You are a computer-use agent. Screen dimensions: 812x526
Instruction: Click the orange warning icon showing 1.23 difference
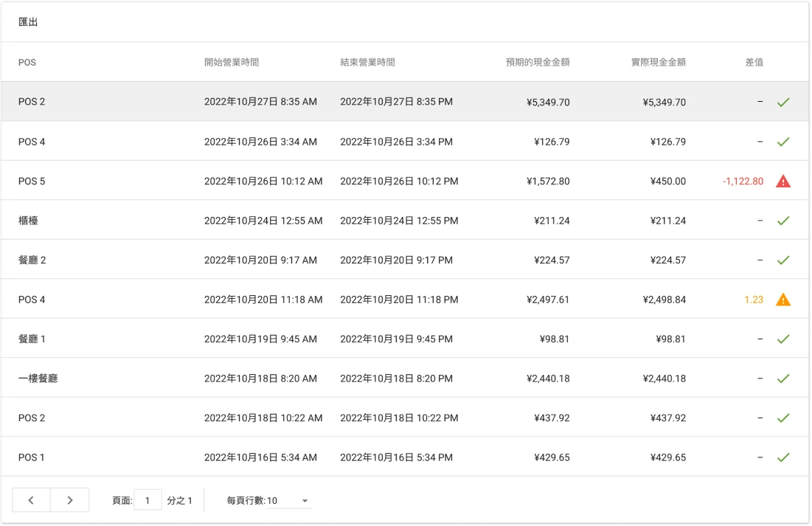click(x=782, y=300)
